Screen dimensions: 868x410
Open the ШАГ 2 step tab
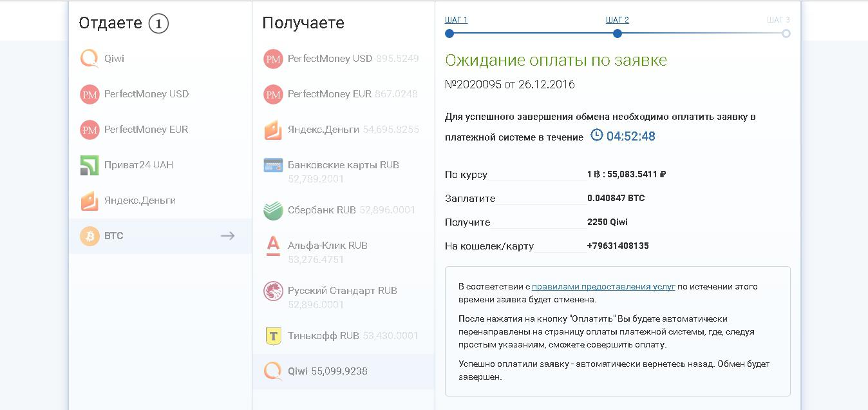tap(618, 20)
